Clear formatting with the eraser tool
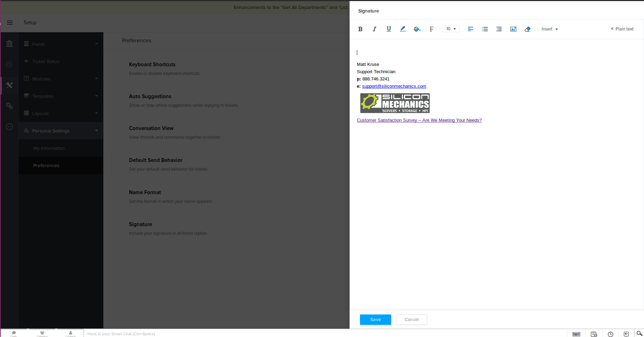This screenshot has width=644, height=337. pyautogui.click(x=527, y=29)
